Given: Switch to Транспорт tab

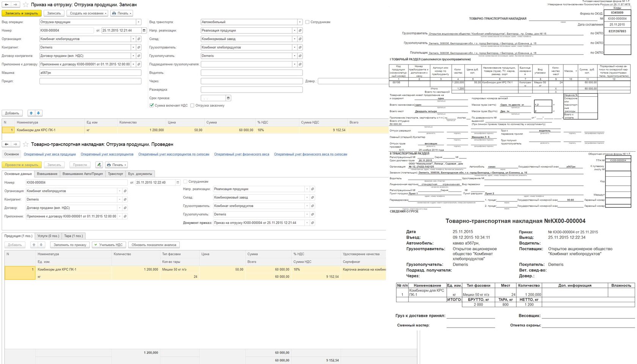Looking at the screenshot, I should tap(115, 174).
